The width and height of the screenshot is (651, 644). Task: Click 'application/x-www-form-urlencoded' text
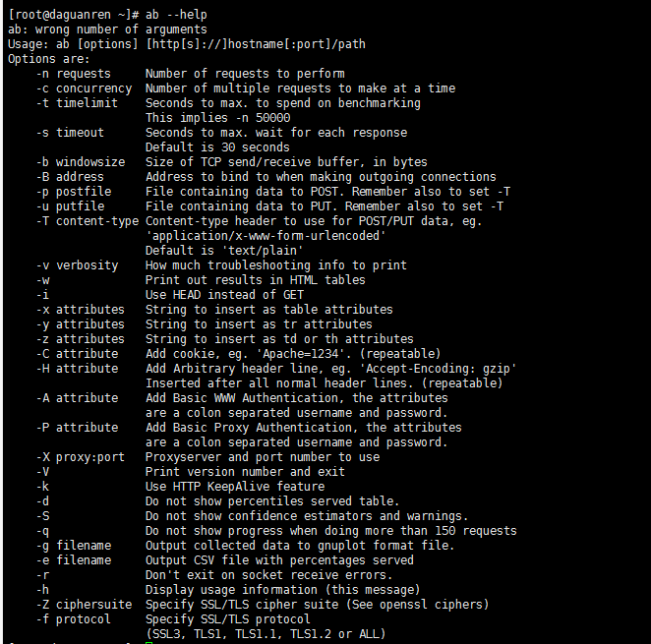(x=266, y=236)
